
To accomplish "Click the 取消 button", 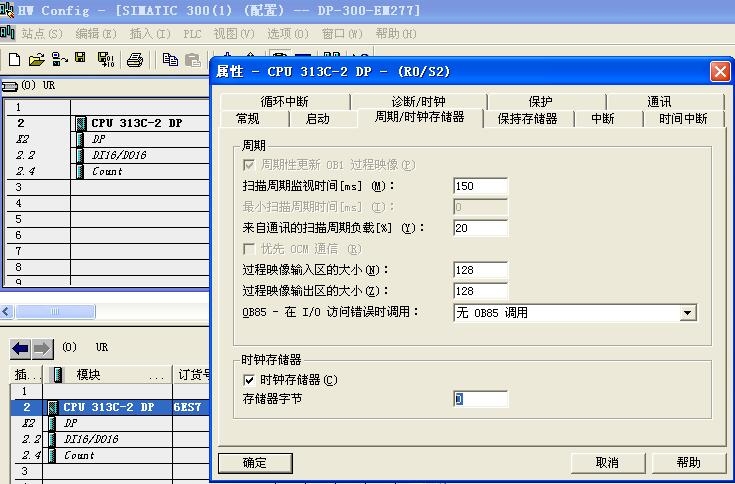I will (608, 463).
